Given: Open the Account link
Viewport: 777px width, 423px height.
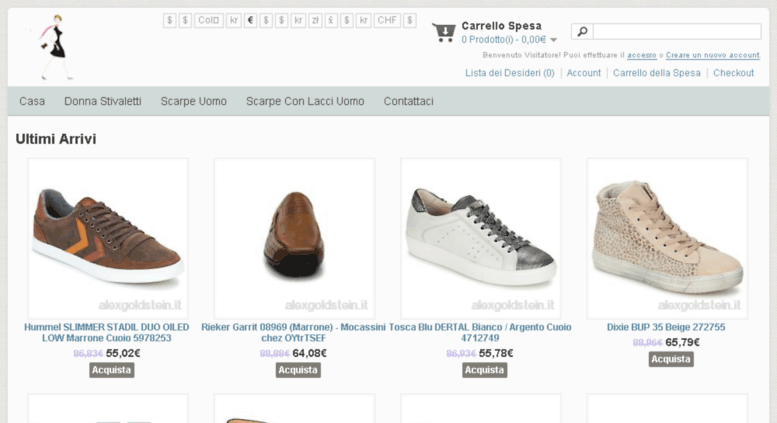Looking at the screenshot, I should (584, 73).
